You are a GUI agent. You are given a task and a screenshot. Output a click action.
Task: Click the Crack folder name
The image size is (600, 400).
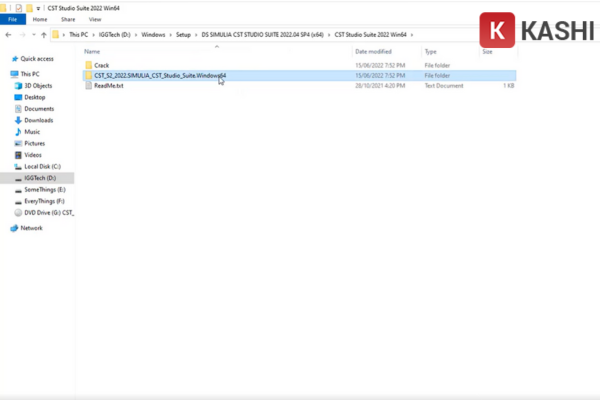tap(101, 65)
